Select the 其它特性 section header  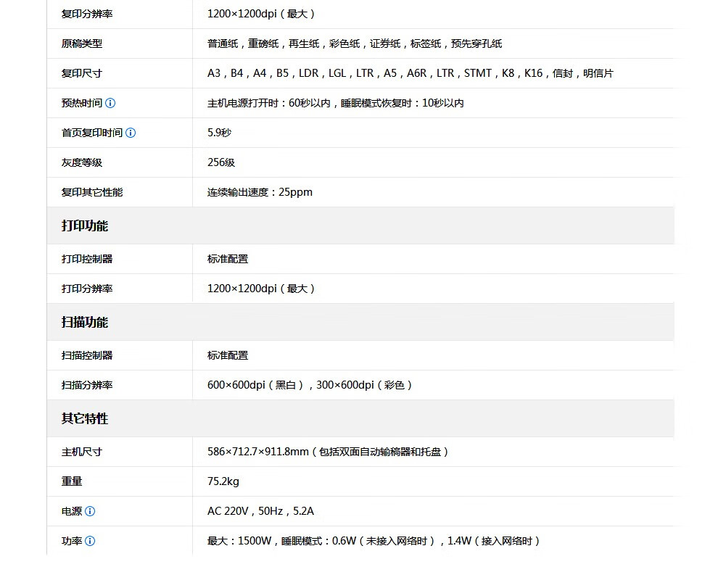(x=85, y=418)
